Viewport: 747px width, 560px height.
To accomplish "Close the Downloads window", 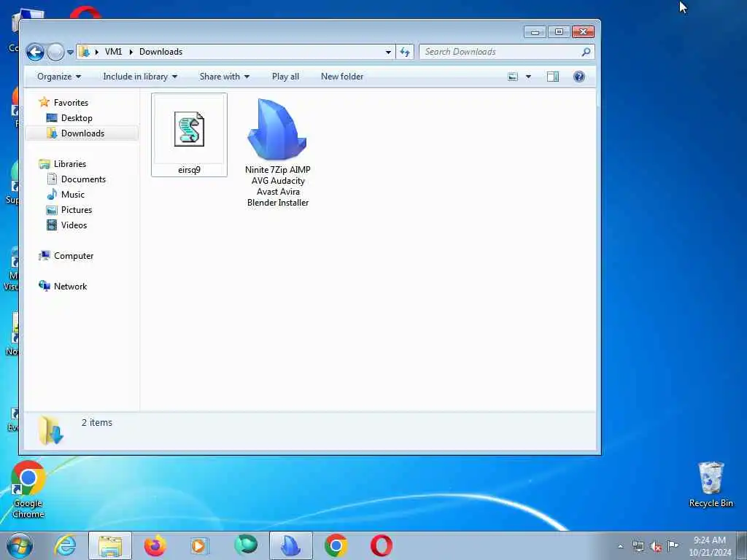I will click(583, 32).
